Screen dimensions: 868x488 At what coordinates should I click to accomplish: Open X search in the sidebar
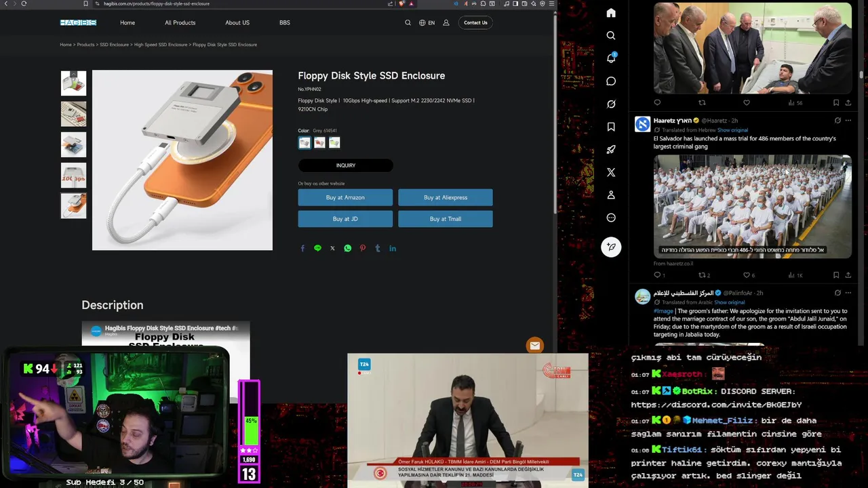611,35
